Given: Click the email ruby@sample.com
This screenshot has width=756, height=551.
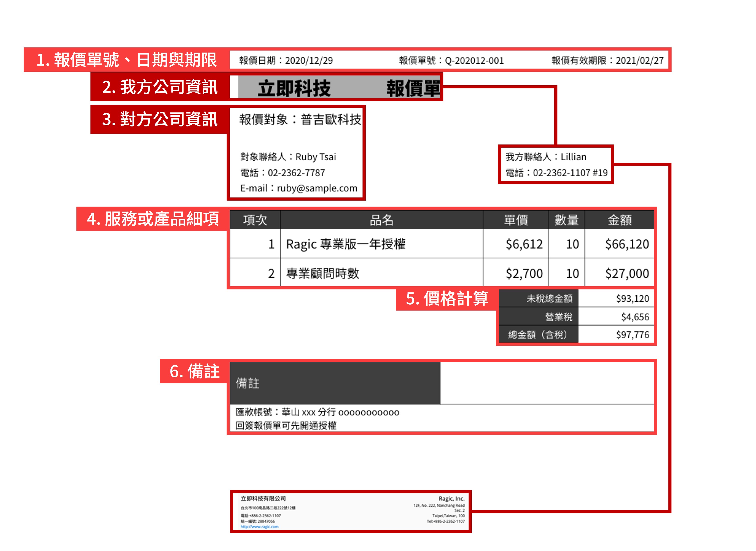Looking at the screenshot, I should [x=317, y=188].
